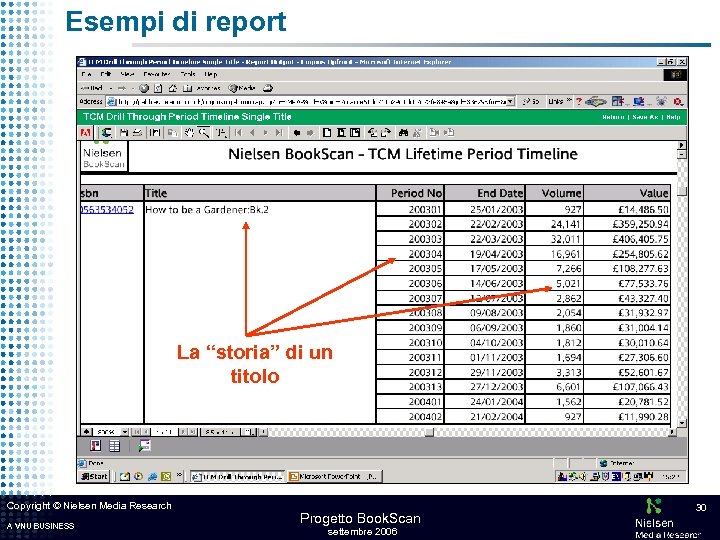This screenshot has height=540, width=720.
Task: Click the comments icon below report
Action: (144, 445)
